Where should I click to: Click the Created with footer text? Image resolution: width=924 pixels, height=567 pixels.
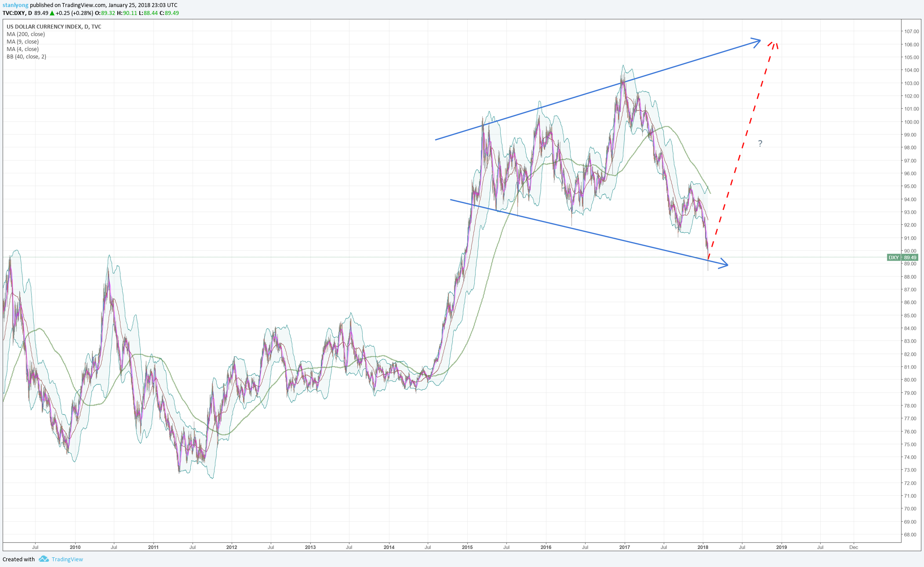coord(18,559)
